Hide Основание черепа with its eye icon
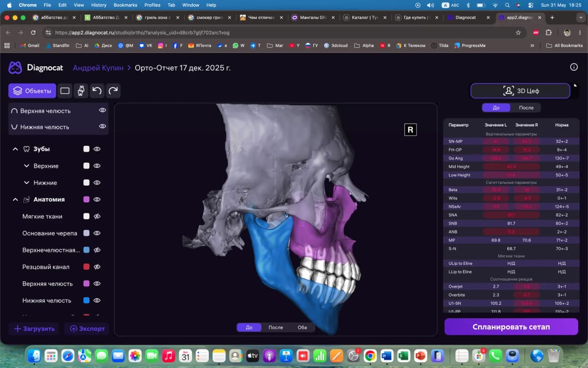This screenshot has width=588, height=368. click(97, 233)
